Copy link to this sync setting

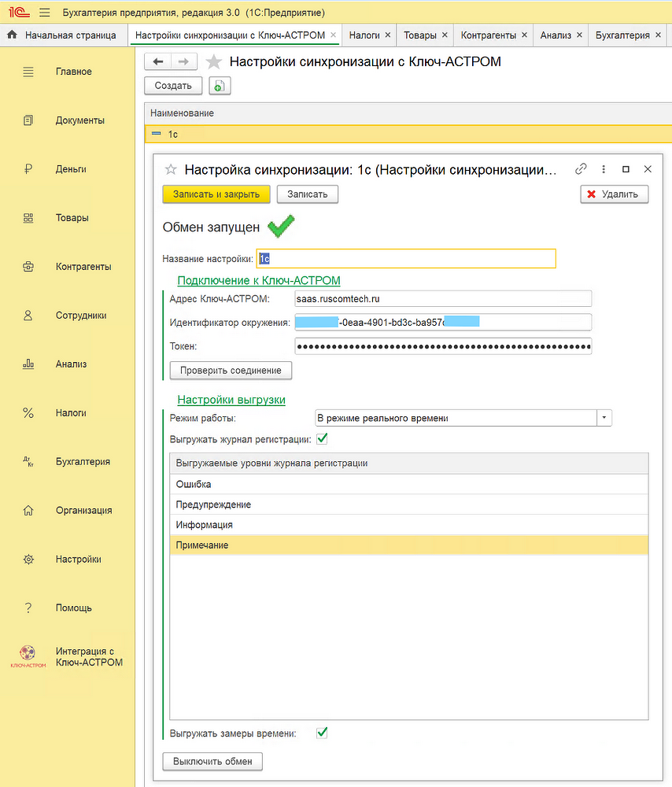point(581,169)
